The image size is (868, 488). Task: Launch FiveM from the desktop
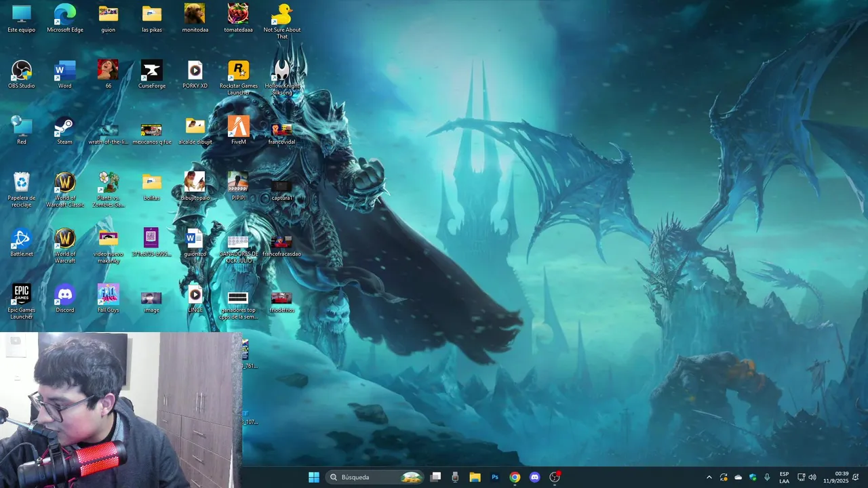point(238,131)
